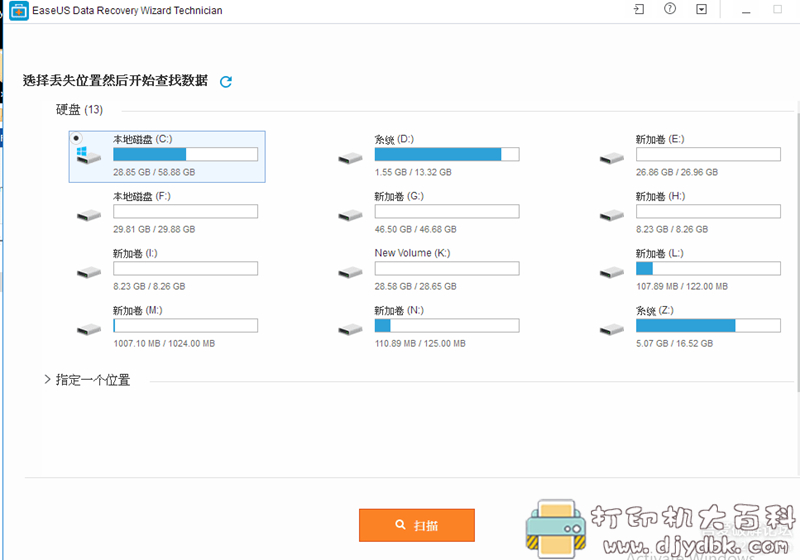This screenshot has height=560, width=800.
Task: Click the usage bar of drive L:
Action: coord(708,268)
